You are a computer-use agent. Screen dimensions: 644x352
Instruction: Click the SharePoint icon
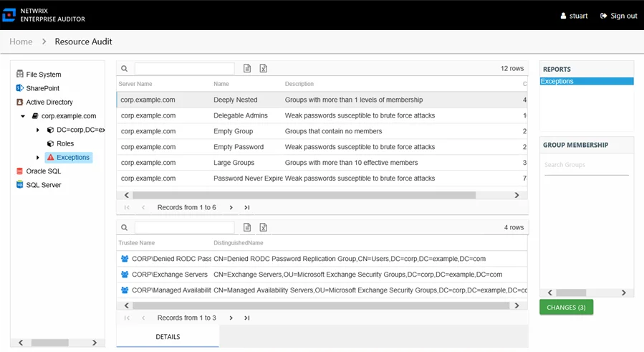pyautogui.click(x=20, y=88)
